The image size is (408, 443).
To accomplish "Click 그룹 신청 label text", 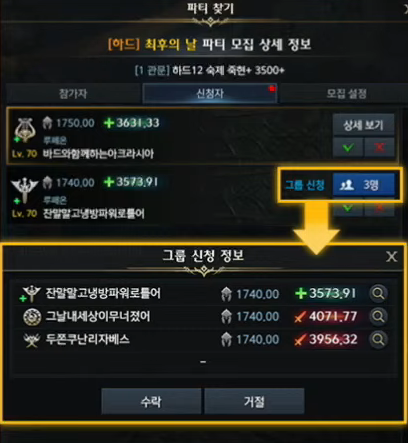I will click(304, 185).
